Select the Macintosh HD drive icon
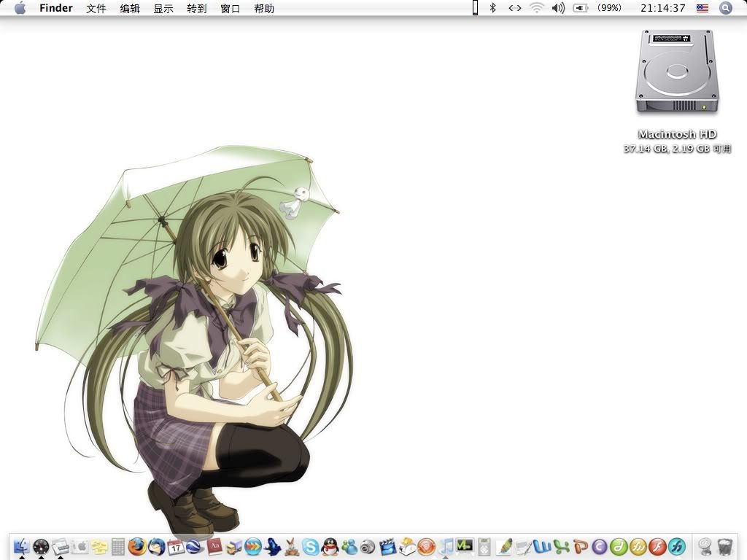The width and height of the screenshot is (747, 560). click(676, 72)
